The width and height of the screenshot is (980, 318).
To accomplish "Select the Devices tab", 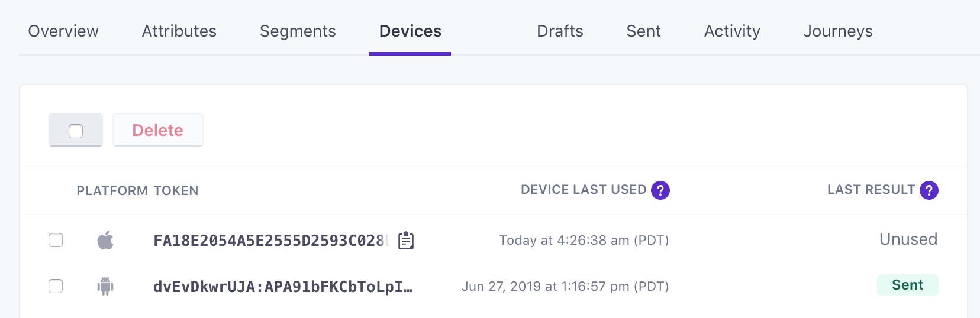I will tap(410, 31).
